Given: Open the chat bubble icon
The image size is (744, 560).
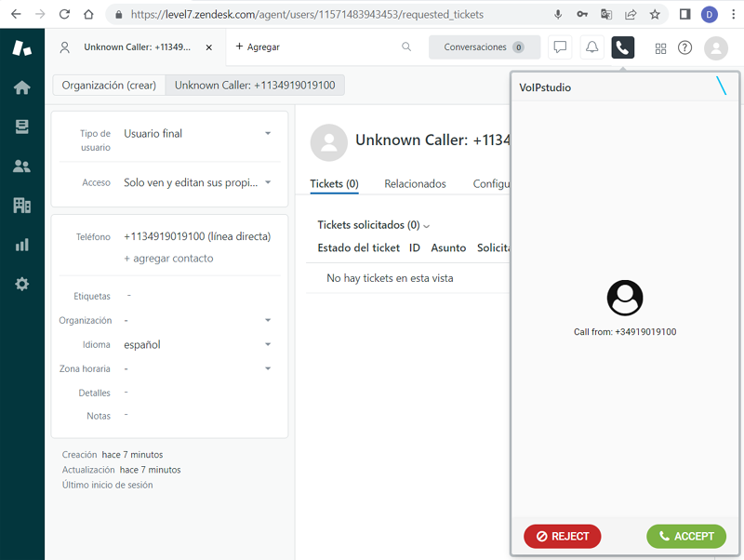Looking at the screenshot, I should click(560, 47).
